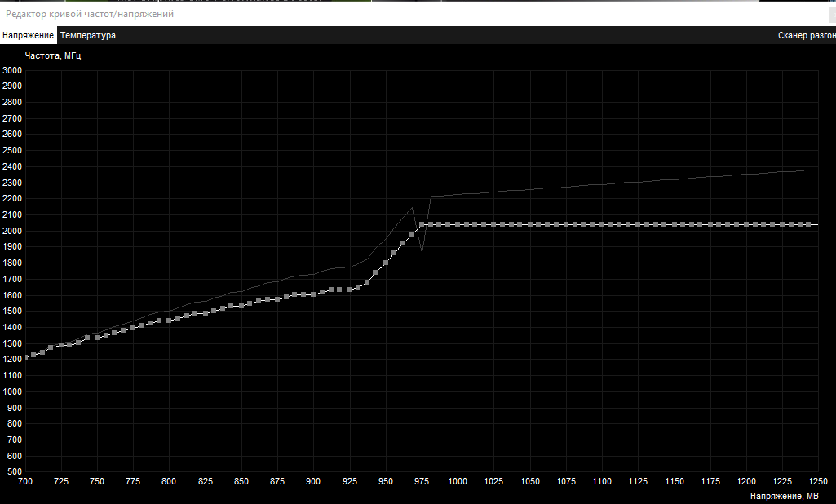Pick the curve point at 800 mV
Image resolution: width=836 pixels, height=504 pixels.
coord(169,321)
